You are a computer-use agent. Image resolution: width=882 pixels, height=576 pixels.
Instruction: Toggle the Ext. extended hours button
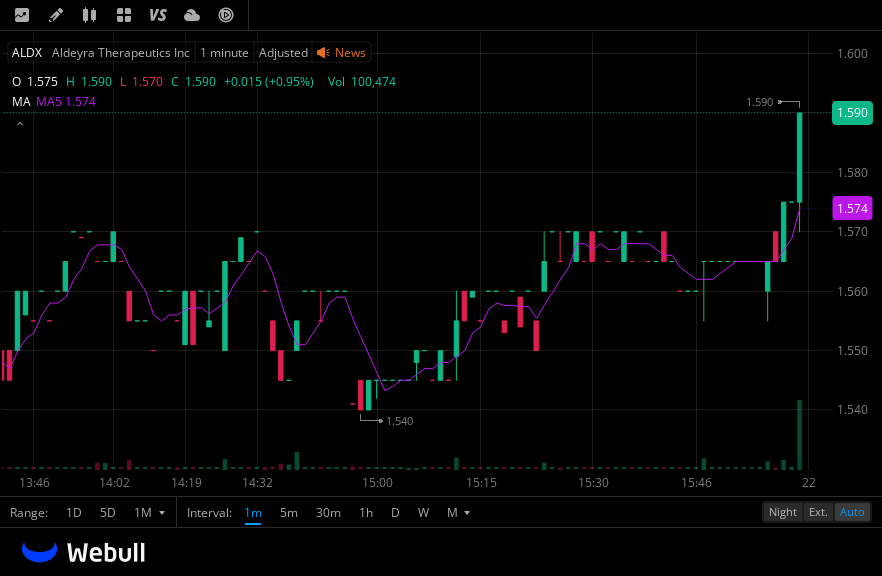[x=818, y=512]
